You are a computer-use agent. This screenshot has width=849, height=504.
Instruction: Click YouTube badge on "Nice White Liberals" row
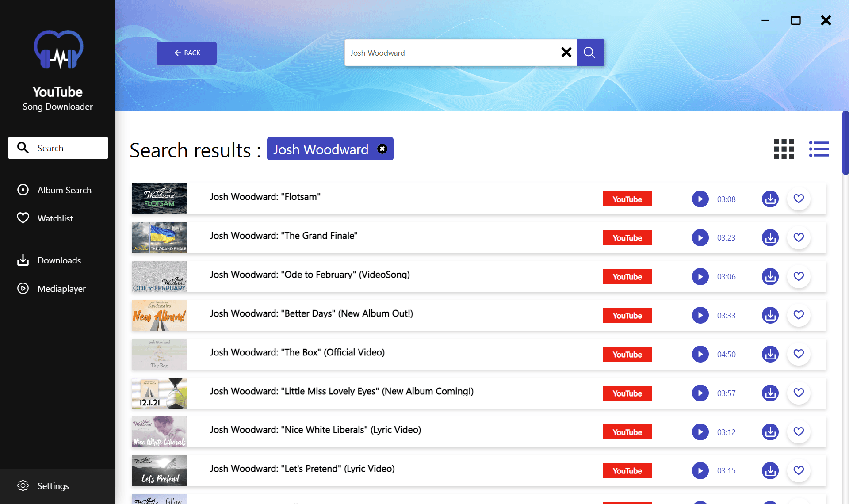pyautogui.click(x=627, y=432)
